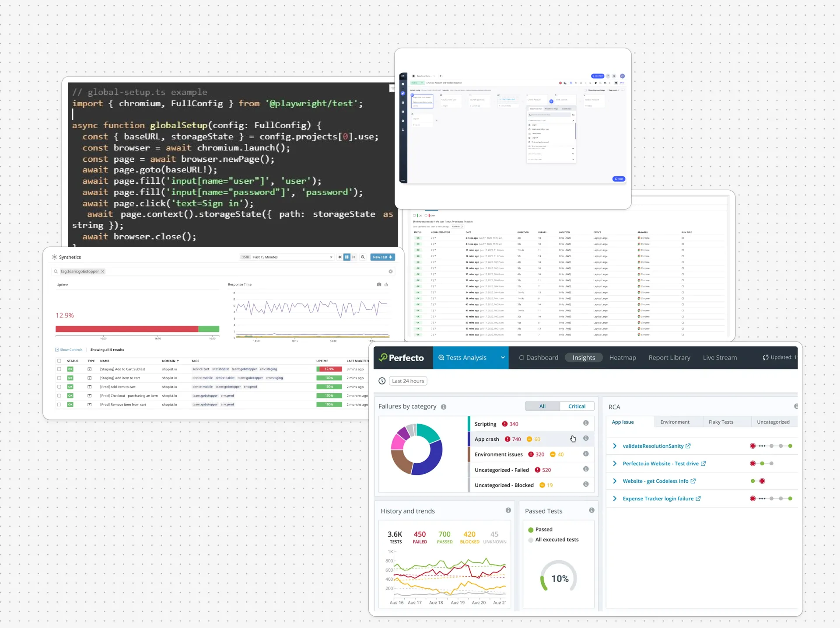Image resolution: width=840 pixels, height=628 pixels.
Task: Click the refresh icon next to Updated
Action: click(765, 357)
